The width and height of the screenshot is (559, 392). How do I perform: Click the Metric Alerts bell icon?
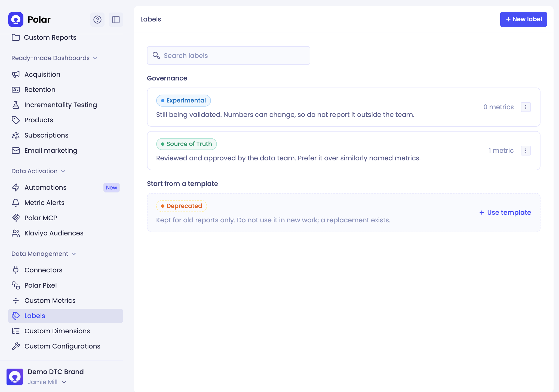16,203
